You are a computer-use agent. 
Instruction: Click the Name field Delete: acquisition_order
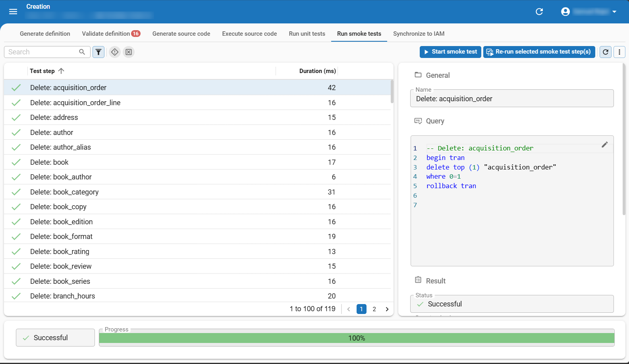[x=512, y=98]
